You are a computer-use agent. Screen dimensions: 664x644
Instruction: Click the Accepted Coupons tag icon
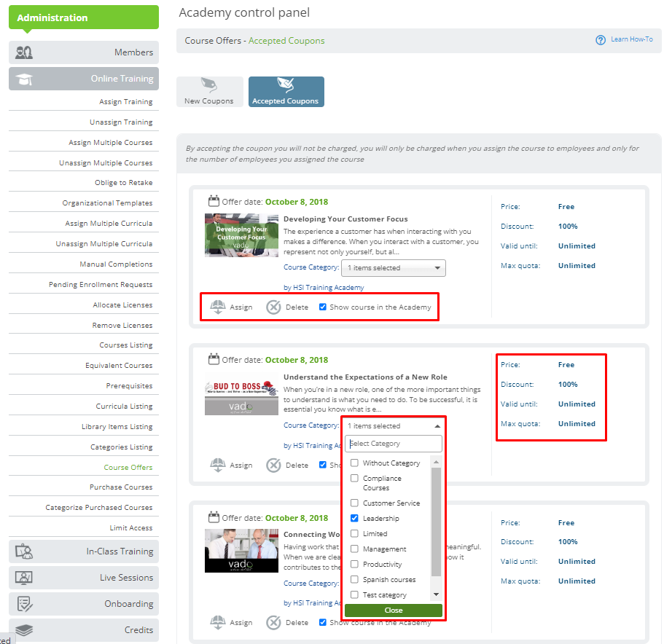286,85
